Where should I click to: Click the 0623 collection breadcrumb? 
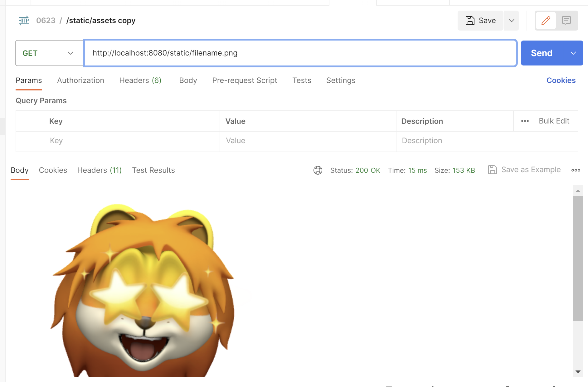46,21
